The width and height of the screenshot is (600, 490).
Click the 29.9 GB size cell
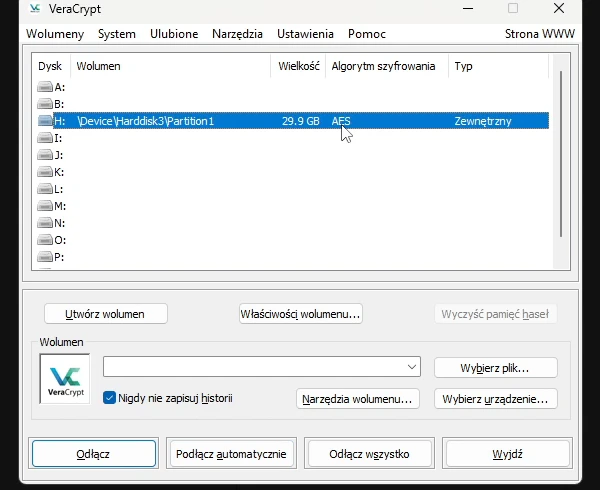pos(301,121)
